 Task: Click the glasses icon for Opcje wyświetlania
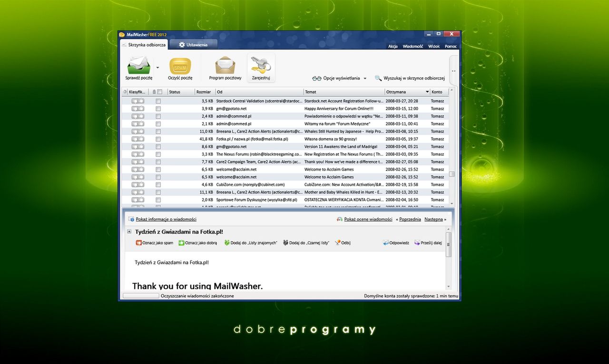coord(317,78)
